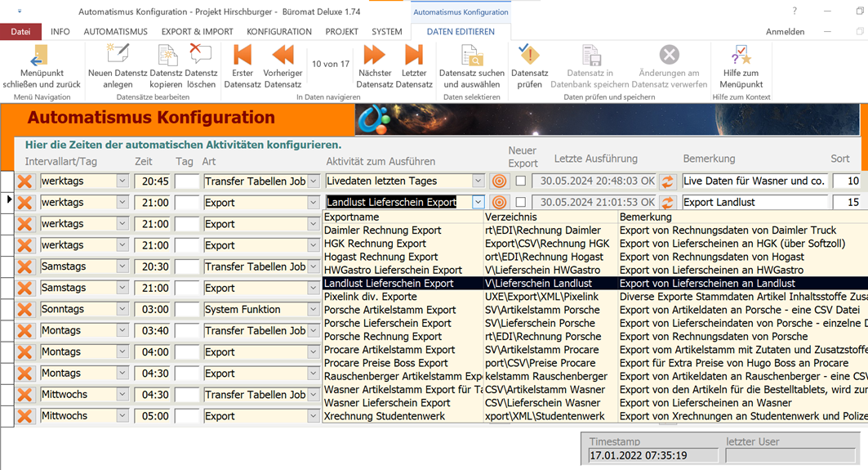Open Datensatz suchen und auswählen
This screenshot has width=868, height=470.
coord(471,56)
